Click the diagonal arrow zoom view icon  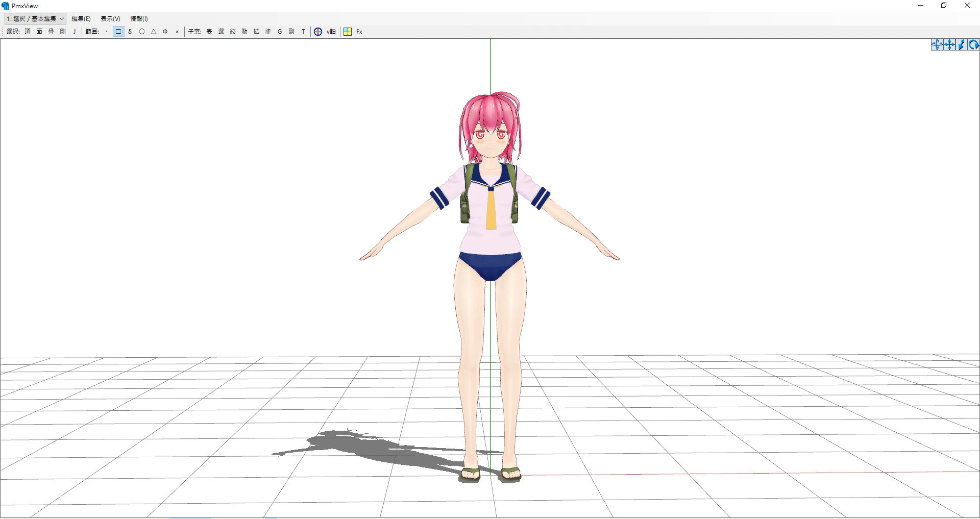pyautogui.click(x=961, y=45)
